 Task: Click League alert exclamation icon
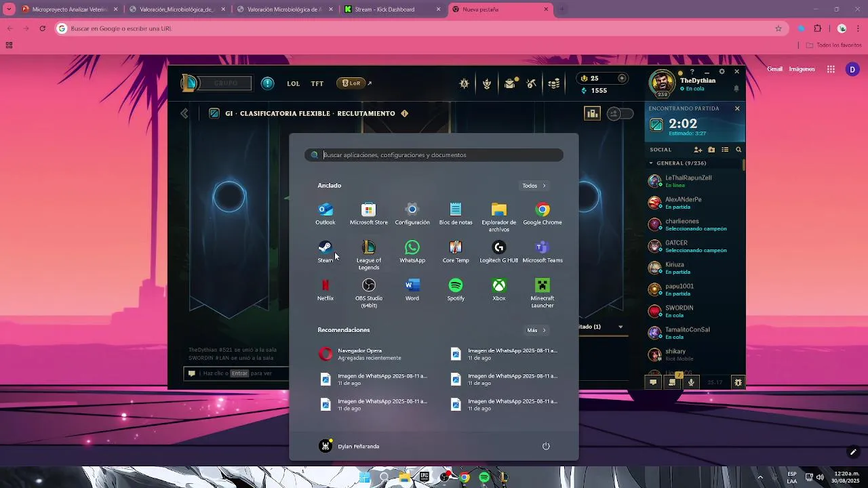[x=268, y=83]
